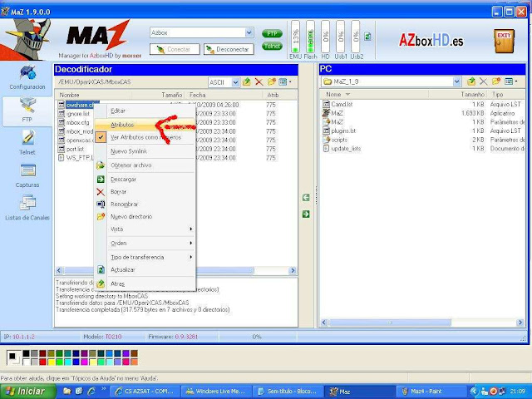Click the Fecha column header
Screen dimensions: 532x399
(224, 95)
